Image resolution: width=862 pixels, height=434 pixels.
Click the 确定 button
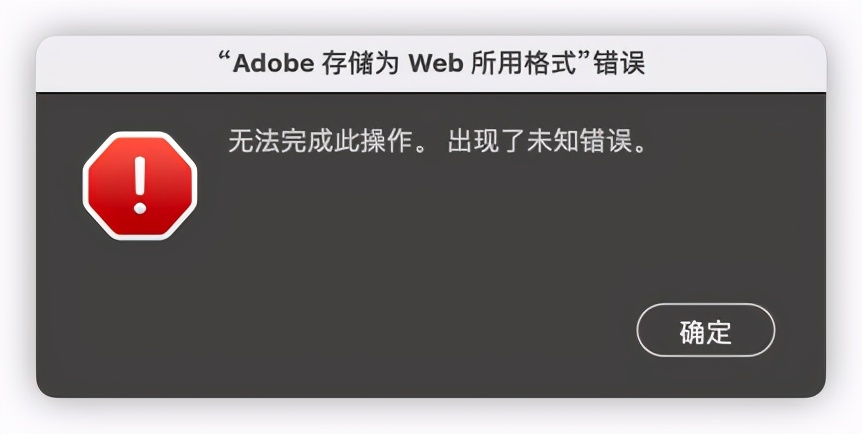tap(705, 331)
